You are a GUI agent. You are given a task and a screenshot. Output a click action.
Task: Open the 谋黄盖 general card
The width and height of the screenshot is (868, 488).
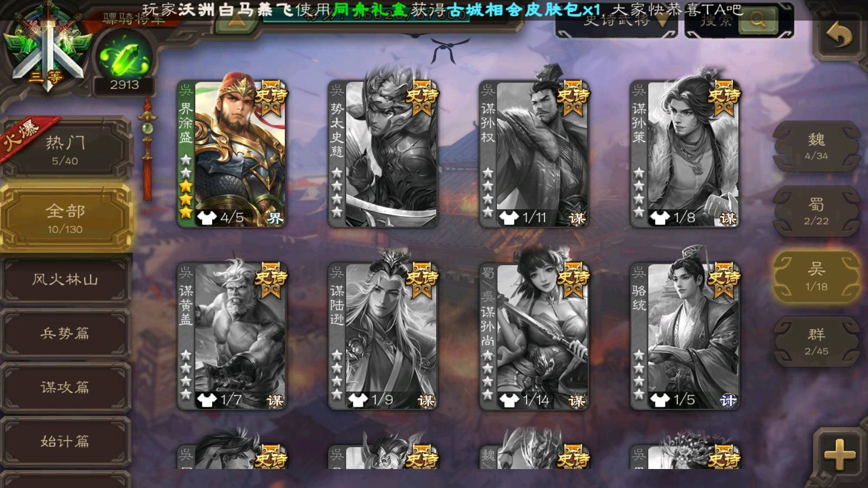232,336
